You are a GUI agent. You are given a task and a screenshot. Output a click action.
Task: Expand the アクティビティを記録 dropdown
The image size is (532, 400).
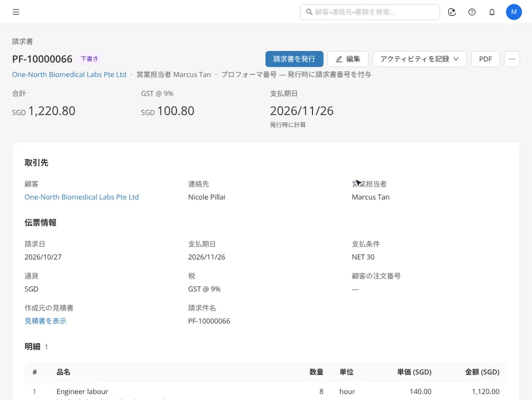click(420, 59)
